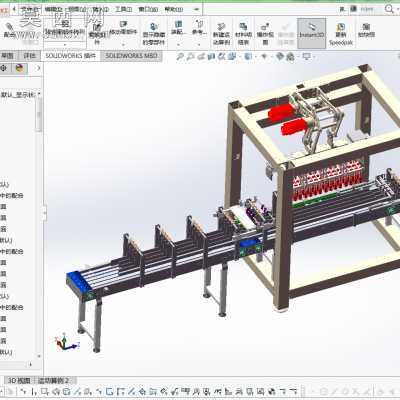
Task: Select the red motors on the gantry
Action: point(287,119)
